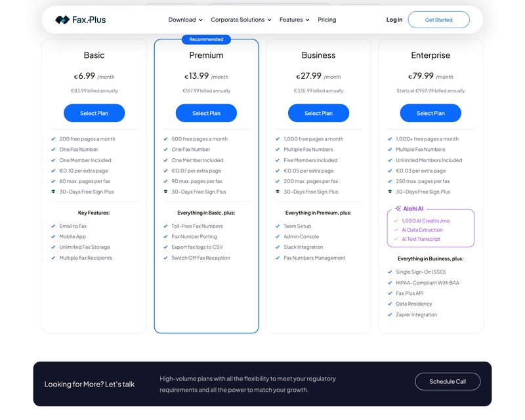Click checkmark beside Admin Console

point(277,236)
